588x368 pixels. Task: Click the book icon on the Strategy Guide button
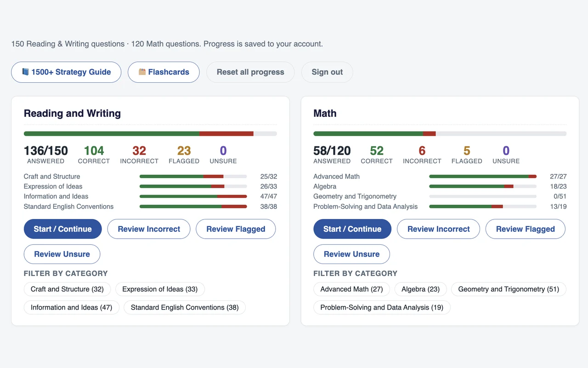(25, 72)
